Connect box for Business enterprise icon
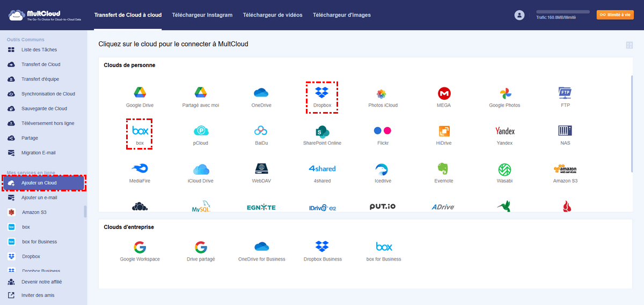 [x=383, y=251]
